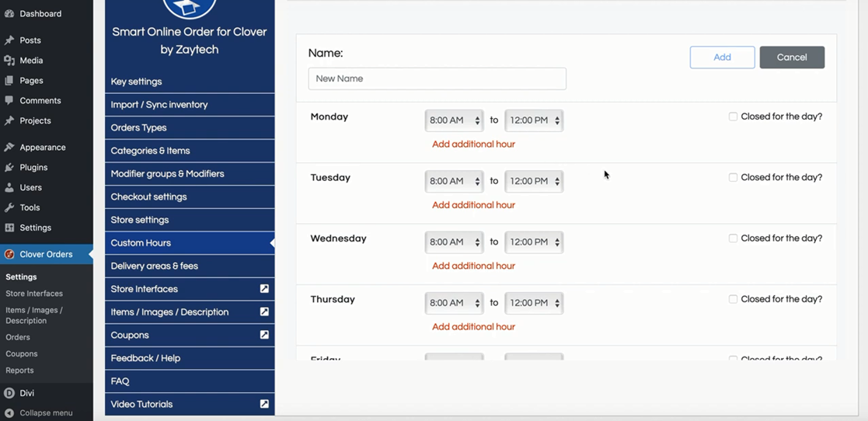This screenshot has height=421, width=868.
Task: Open Modifier groups & Modifiers section
Action: click(190, 174)
